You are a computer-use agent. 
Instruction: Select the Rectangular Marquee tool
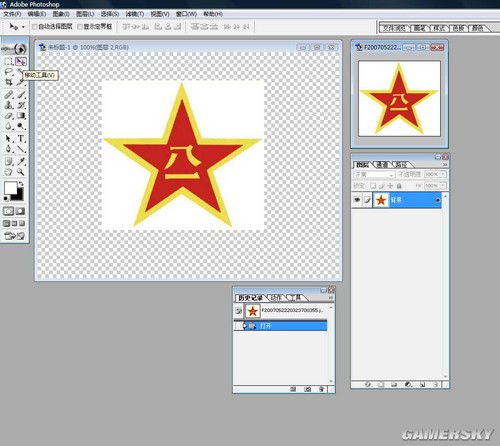(8, 62)
